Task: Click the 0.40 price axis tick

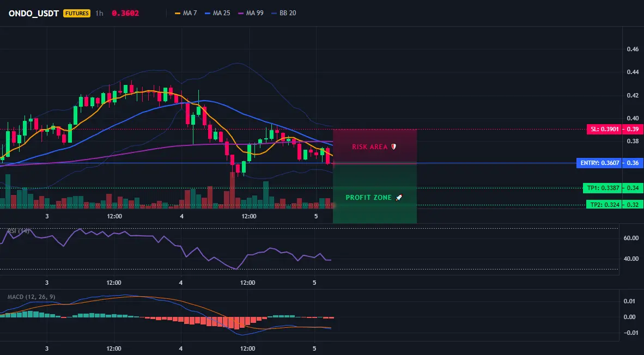Action: coord(633,118)
